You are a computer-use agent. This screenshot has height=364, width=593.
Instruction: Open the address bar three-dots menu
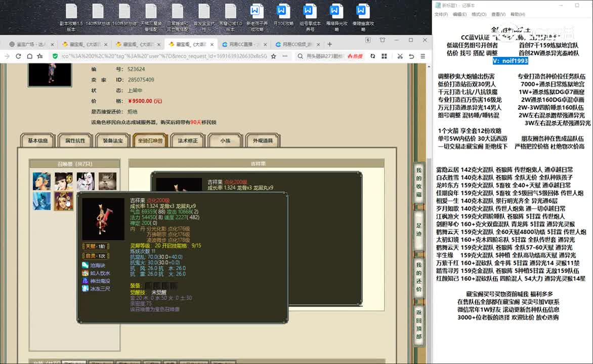point(285,56)
